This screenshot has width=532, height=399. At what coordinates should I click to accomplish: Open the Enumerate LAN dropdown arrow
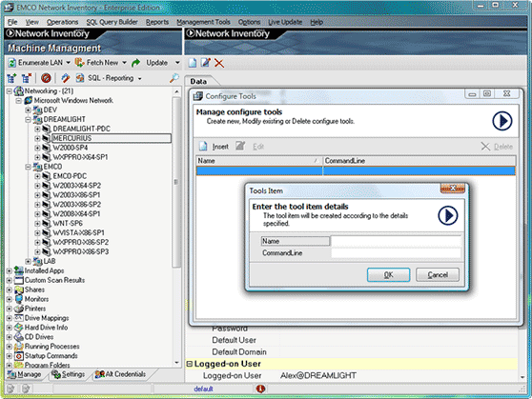tap(68, 63)
